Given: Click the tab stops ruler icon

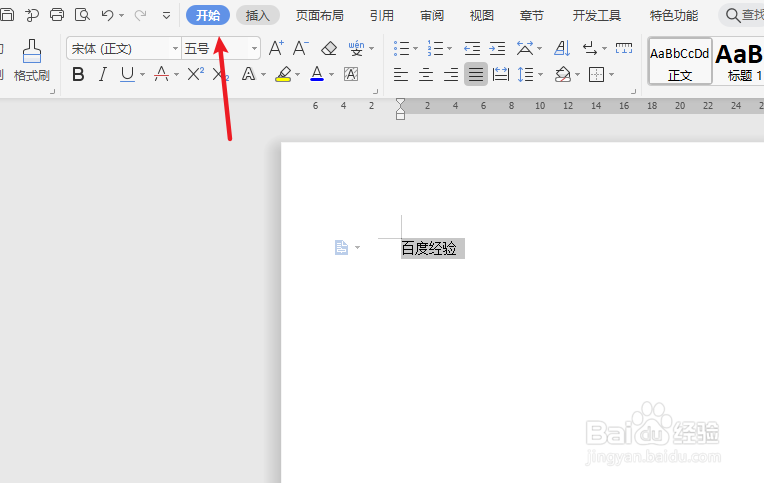Looking at the screenshot, I should click(624, 48).
